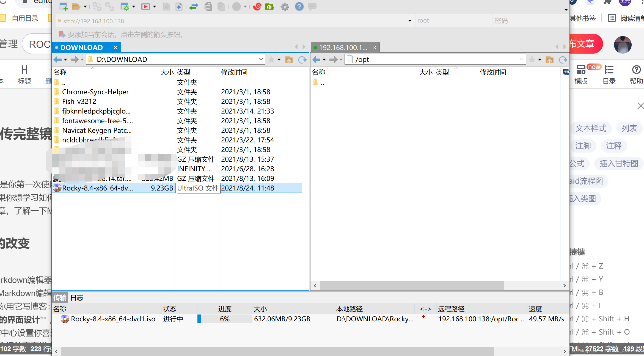Switch to the 日志 log tab

tap(77, 298)
